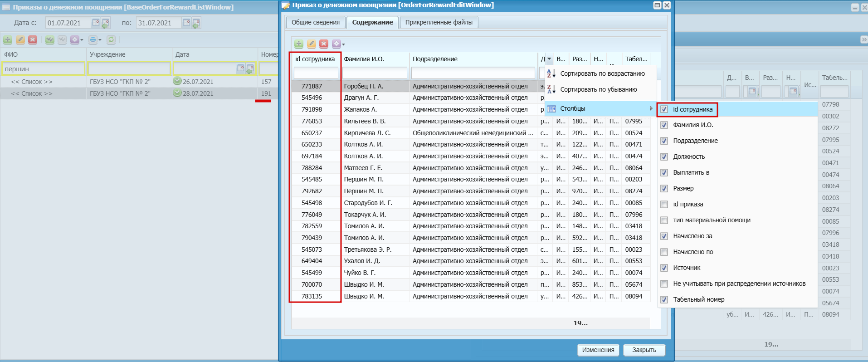
Task: Click the green add row icon in the Содержание tab
Action: (x=299, y=44)
